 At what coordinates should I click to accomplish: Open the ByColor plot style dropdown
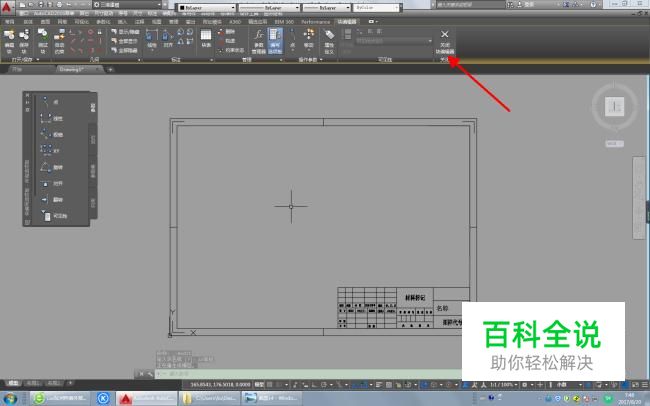tap(376, 7)
